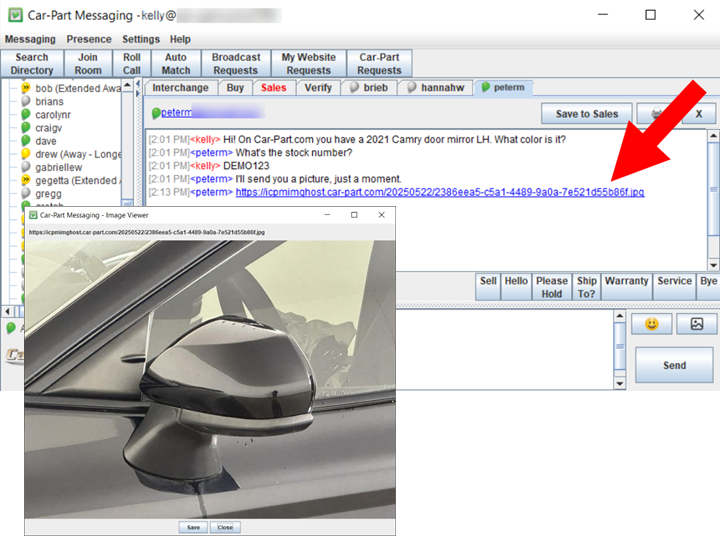720x536 pixels.
Task: Click the Warranty quick phrase button
Action: [x=626, y=287]
